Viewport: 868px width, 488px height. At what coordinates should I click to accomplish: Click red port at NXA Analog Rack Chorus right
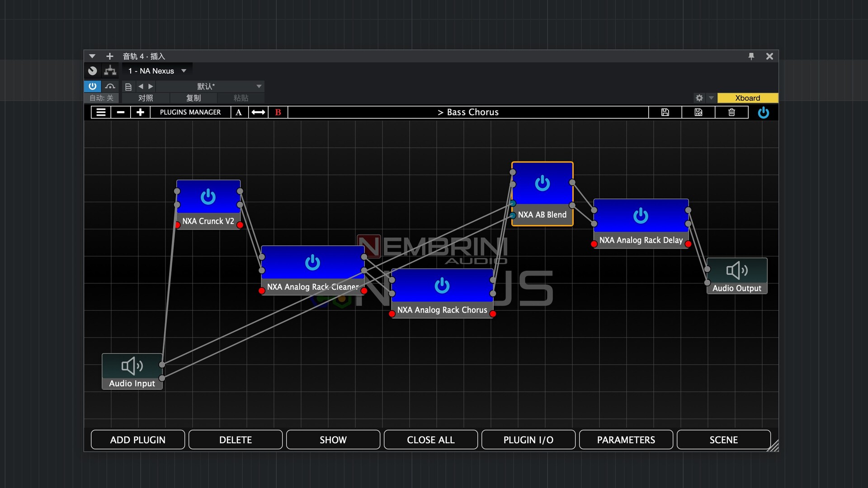[x=493, y=314]
